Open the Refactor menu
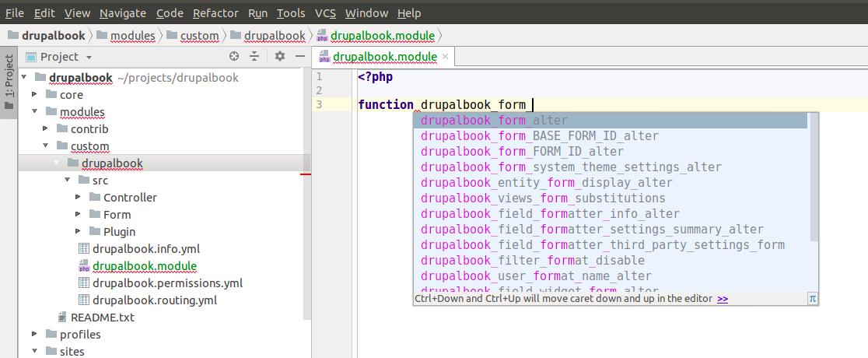 [x=215, y=12]
